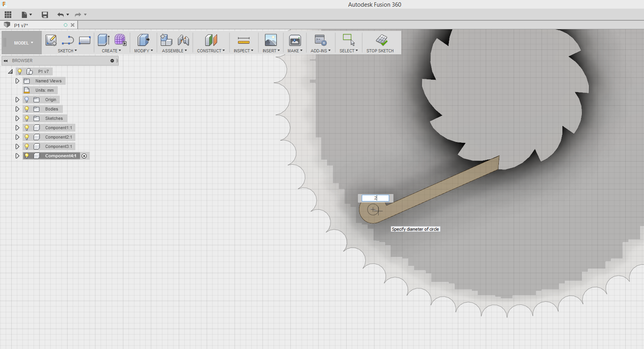
Task: Select the 3D Print make icon
Action: [x=295, y=40]
